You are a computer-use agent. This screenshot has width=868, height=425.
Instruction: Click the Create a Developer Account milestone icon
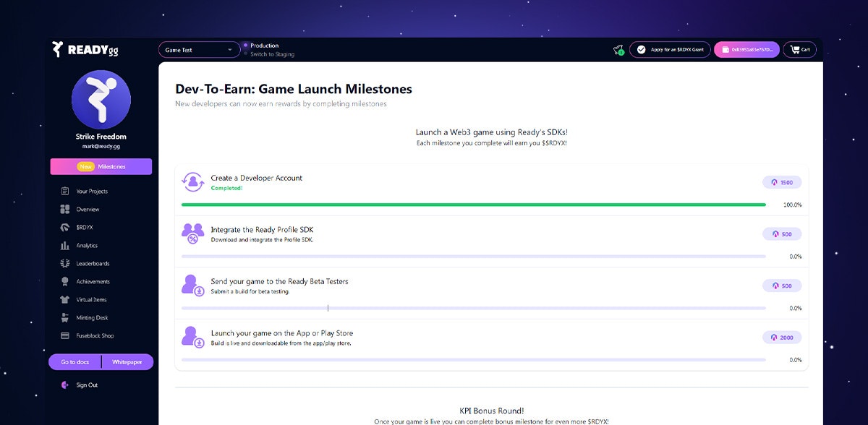pos(193,182)
